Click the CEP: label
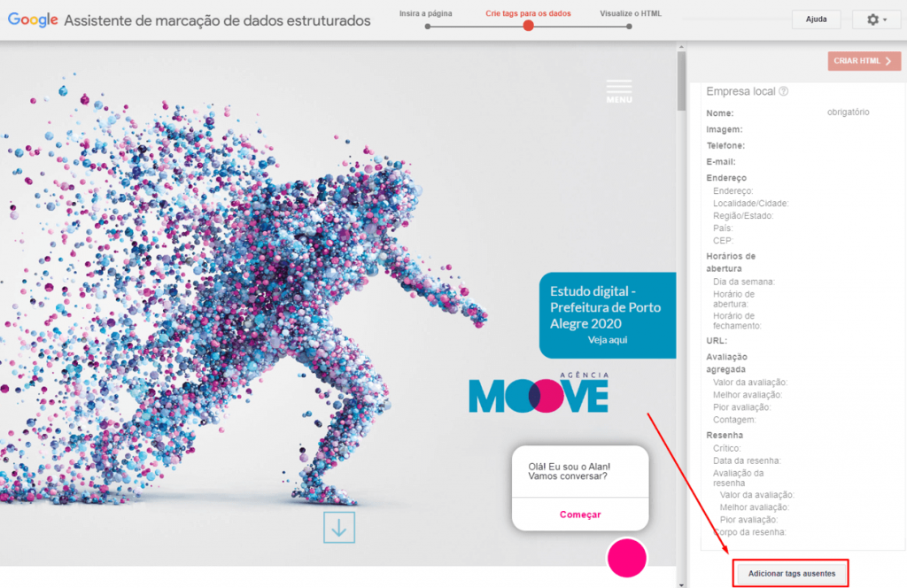The image size is (907, 588). (723, 241)
